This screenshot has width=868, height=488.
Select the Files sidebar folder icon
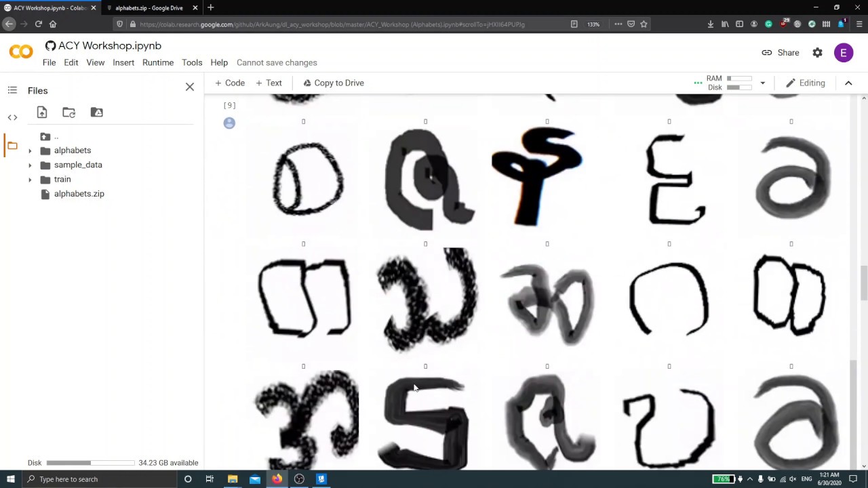[x=12, y=146]
